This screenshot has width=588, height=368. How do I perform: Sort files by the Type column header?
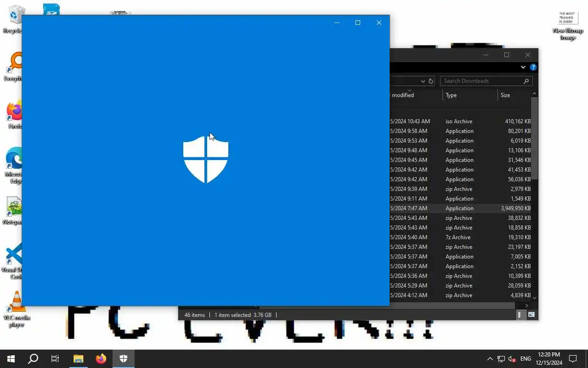coord(470,95)
